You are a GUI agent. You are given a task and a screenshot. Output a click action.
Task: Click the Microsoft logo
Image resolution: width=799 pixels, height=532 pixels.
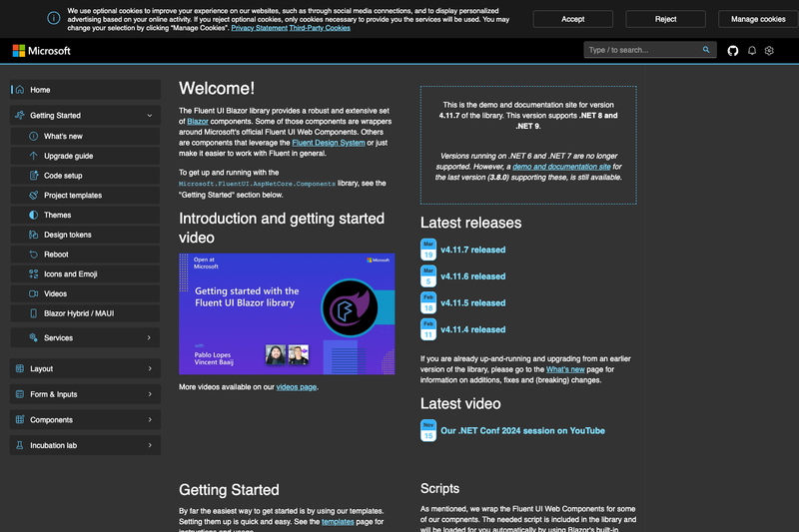[x=42, y=50]
